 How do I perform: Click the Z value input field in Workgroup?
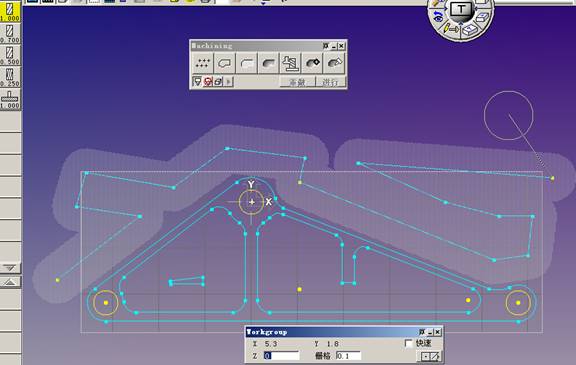click(x=281, y=355)
